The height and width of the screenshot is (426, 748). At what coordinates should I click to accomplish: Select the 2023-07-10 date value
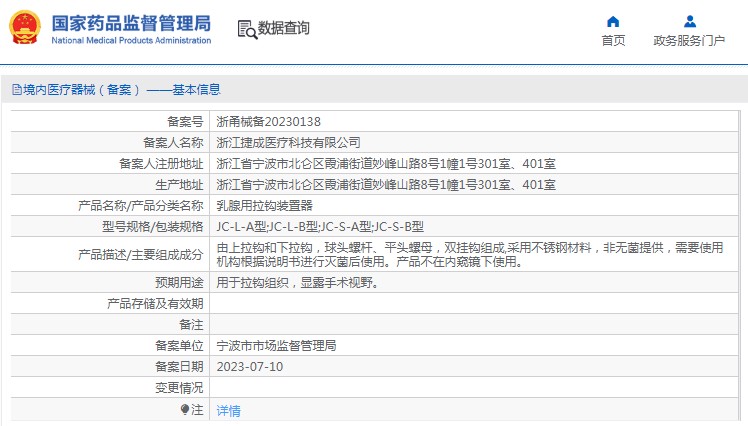click(x=249, y=366)
